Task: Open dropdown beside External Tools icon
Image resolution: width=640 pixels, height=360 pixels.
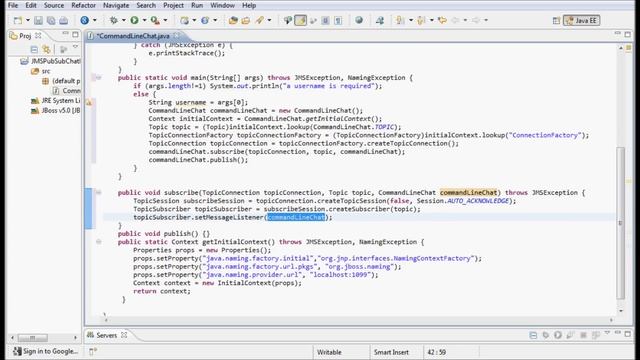Action: pos(165,20)
